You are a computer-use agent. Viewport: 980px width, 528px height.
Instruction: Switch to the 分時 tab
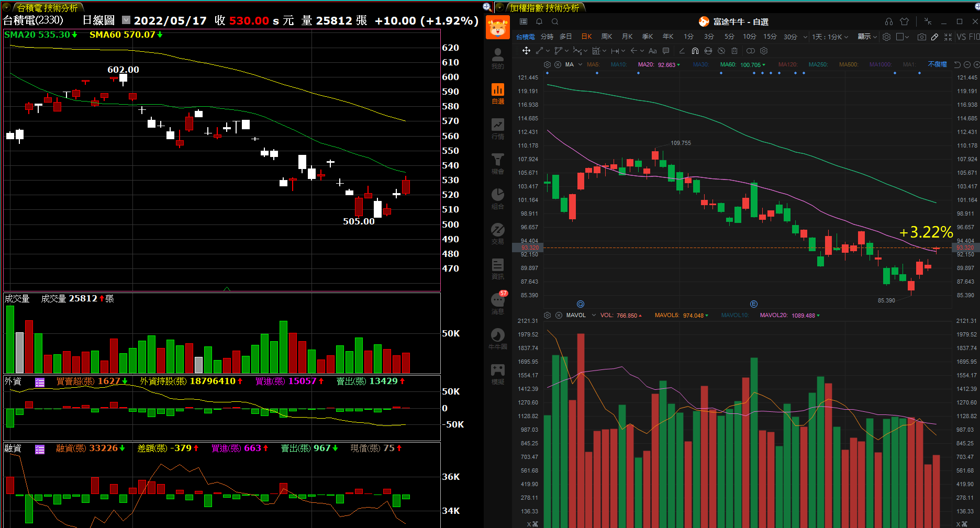(x=547, y=37)
